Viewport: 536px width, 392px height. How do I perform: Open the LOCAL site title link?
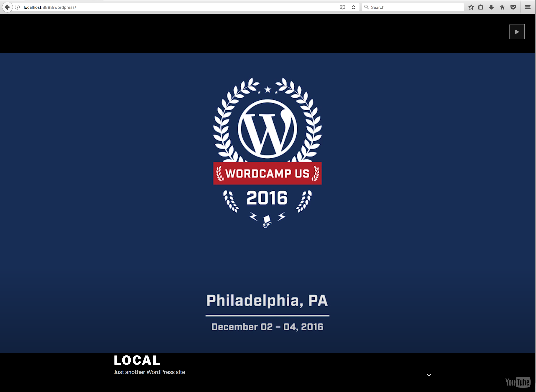click(137, 360)
